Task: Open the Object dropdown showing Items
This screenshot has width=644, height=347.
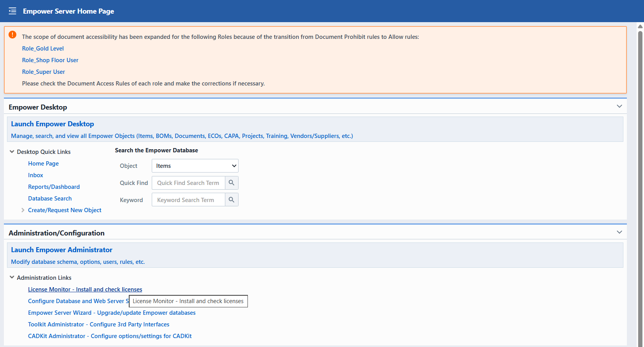Action: [x=195, y=166]
